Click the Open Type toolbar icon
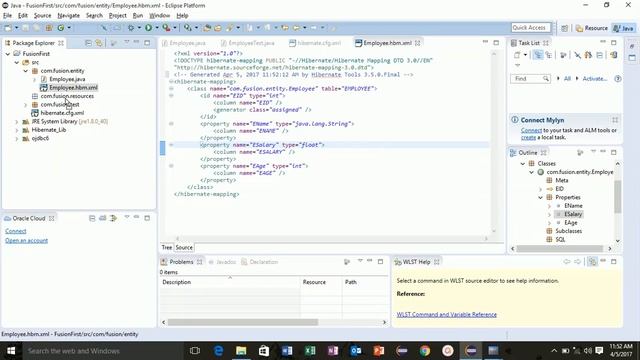Image resolution: width=640 pixels, height=360 pixels. [207, 28]
